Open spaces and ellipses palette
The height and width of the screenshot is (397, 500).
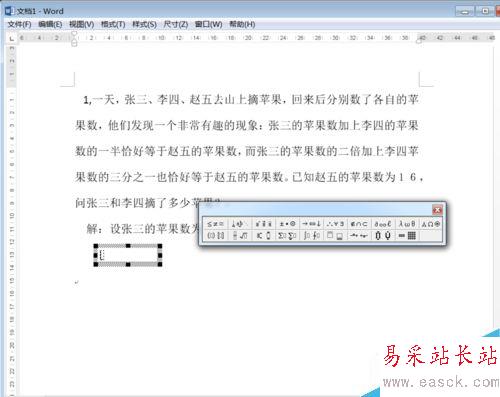tap(239, 224)
